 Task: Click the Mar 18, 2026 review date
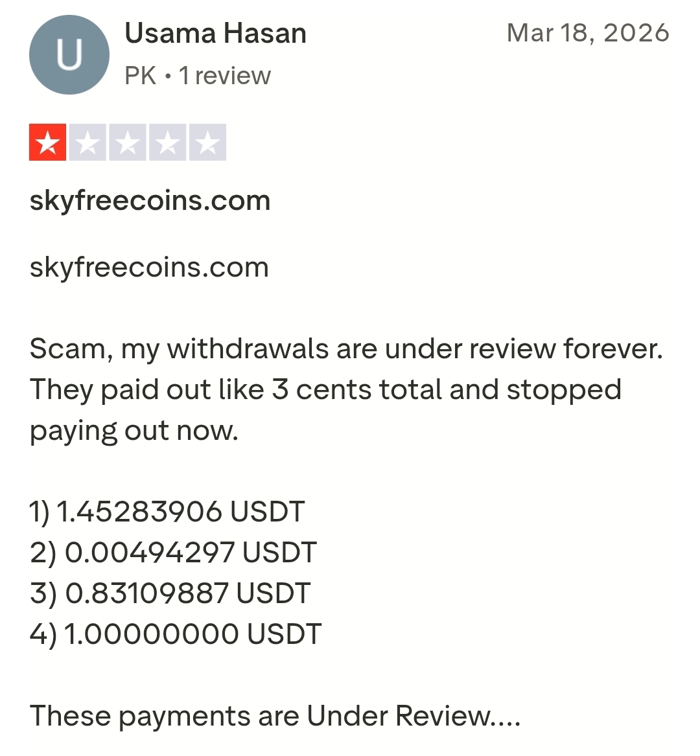tap(588, 32)
